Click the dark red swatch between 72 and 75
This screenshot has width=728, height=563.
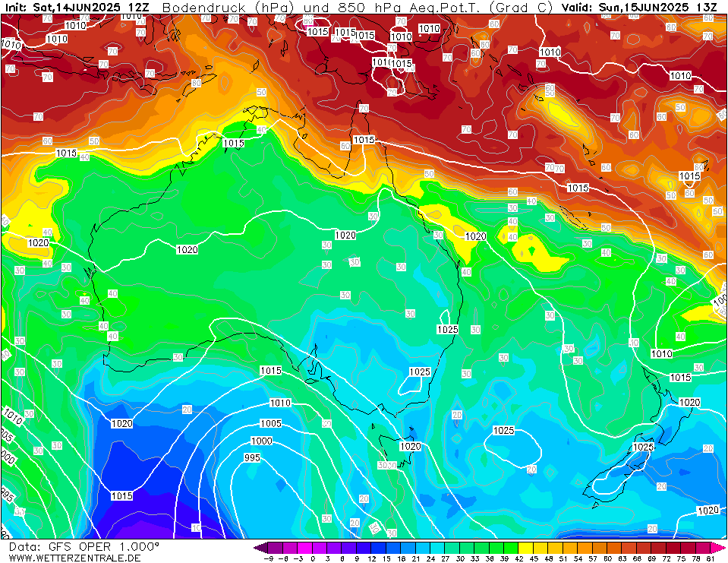(673, 548)
